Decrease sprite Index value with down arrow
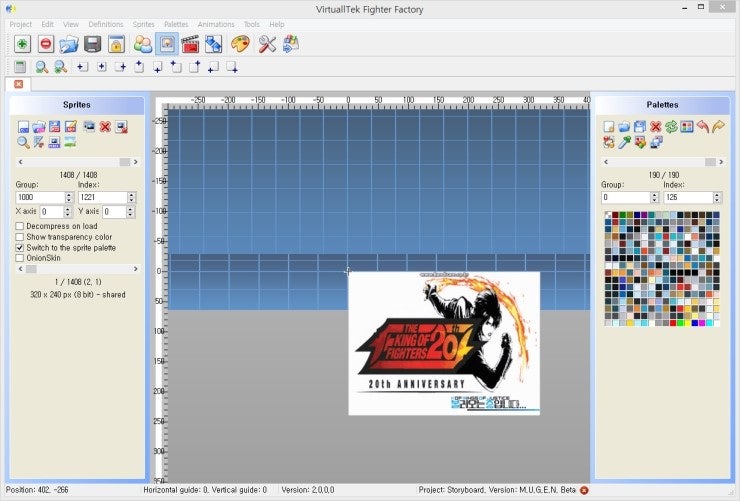 tap(131, 200)
